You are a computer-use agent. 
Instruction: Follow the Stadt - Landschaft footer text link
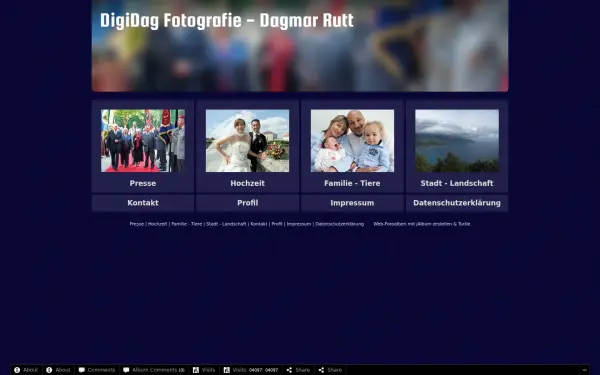(x=226, y=224)
